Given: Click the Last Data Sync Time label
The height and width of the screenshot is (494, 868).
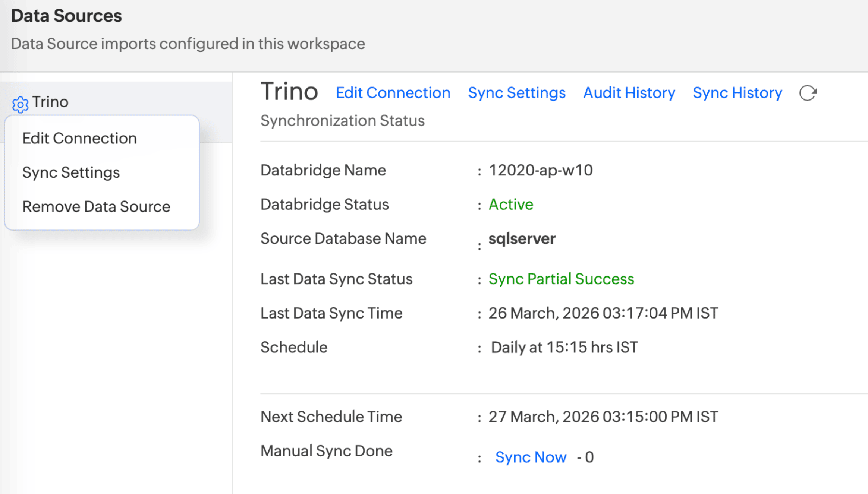Looking at the screenshot, I should (x=331, y=313).
